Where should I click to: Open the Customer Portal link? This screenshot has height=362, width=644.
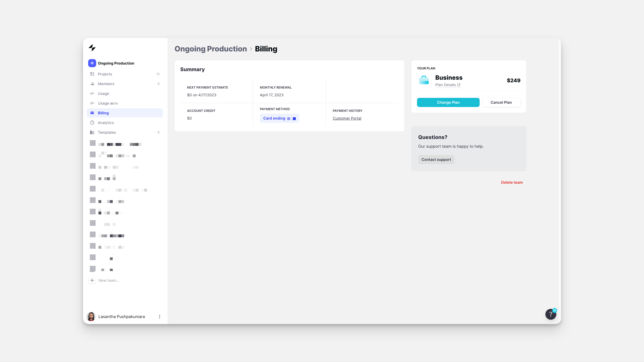pos(347,118)
